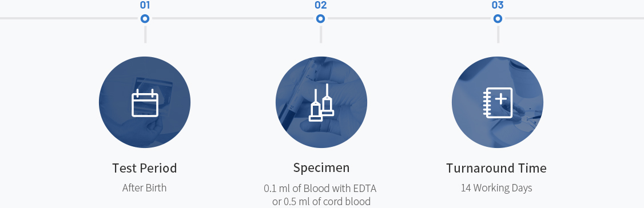Open the Turnaround Time heading
The image size is (644, 208).
(x=496, y=168)
